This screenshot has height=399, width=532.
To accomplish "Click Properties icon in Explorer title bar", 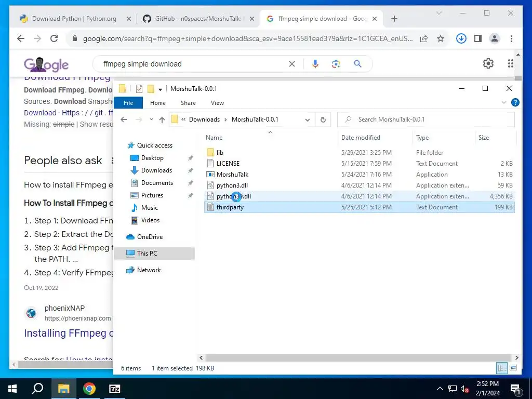I will [139, 89].
